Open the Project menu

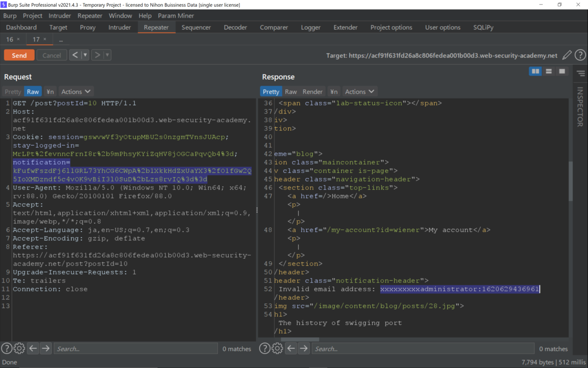[x=33, y=16]
